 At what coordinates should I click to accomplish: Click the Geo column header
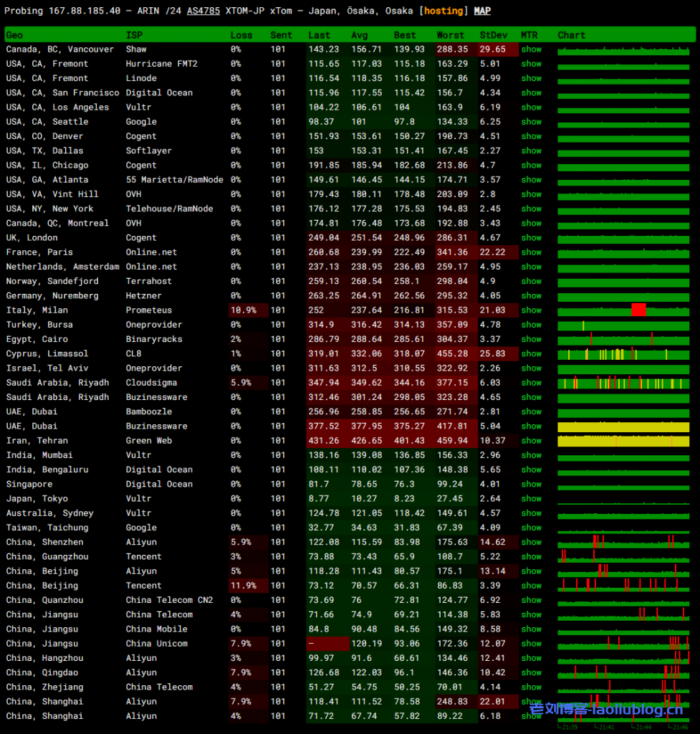pos(14,35)
